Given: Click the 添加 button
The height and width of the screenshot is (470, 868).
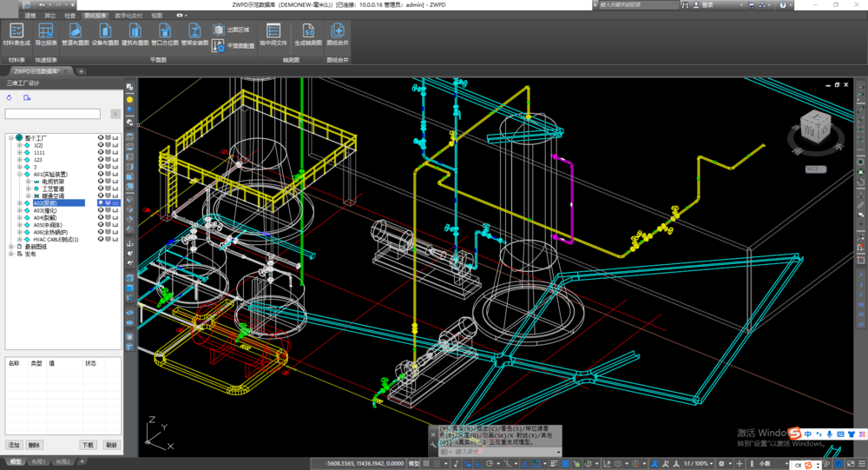Looking at the screenshot, I should [15, 445].
